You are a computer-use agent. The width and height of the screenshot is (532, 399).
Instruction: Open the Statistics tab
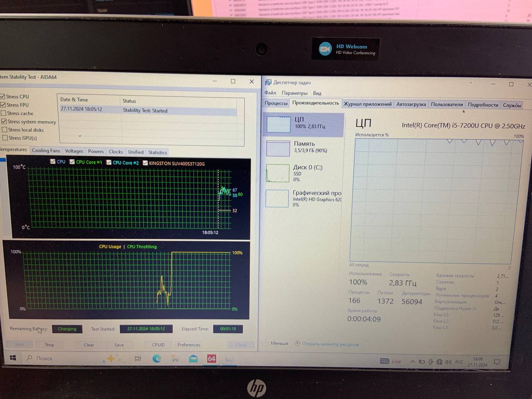[x=158, y=153]
